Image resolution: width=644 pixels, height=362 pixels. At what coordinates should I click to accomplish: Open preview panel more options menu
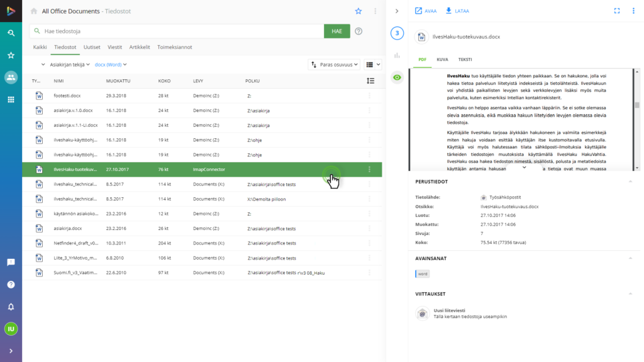633,11
